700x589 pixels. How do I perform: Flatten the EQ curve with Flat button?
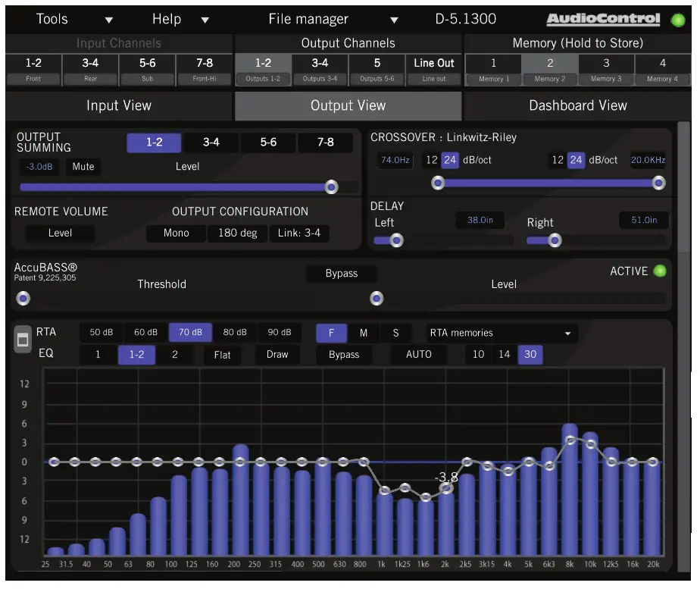coord(223,354)
